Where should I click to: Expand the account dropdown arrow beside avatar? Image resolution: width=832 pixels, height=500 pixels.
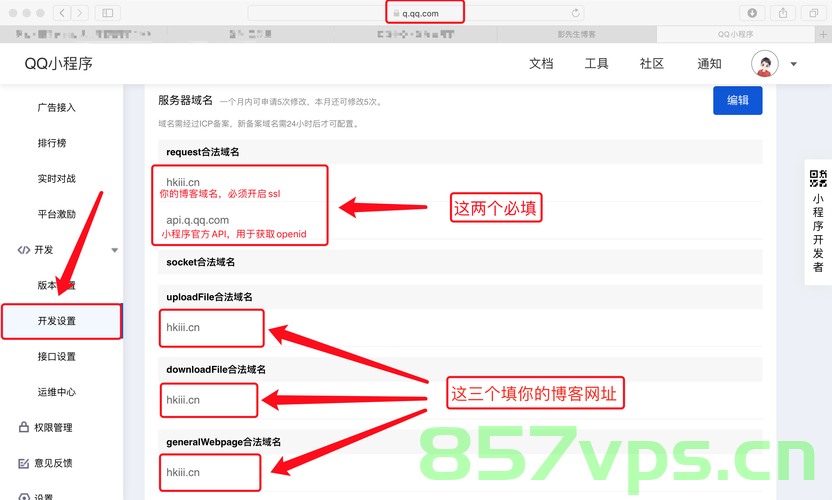click(x=794, y=64)
